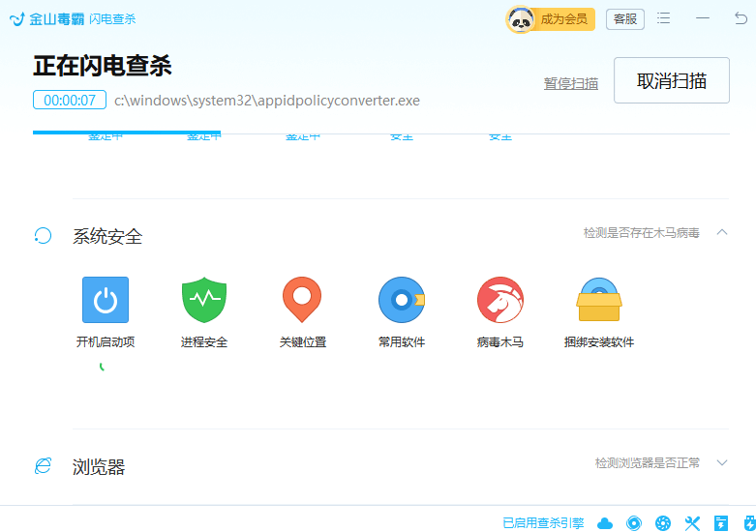Click the USB lightning icon

coord(750,523)
